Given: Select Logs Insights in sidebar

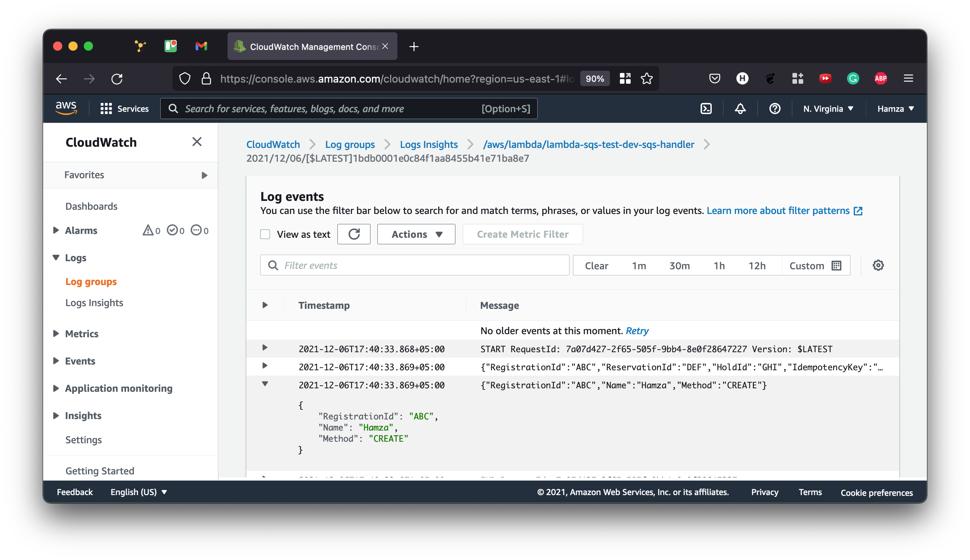Looking at the screenshot, I should pyautogui.click(x=94, y=303).
